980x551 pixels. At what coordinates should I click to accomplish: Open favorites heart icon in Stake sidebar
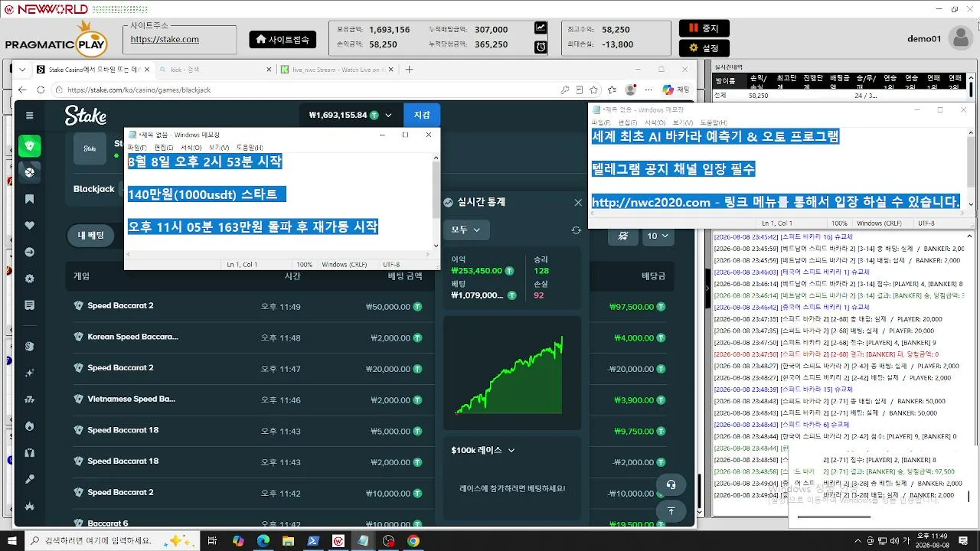(x=30, y=226)
